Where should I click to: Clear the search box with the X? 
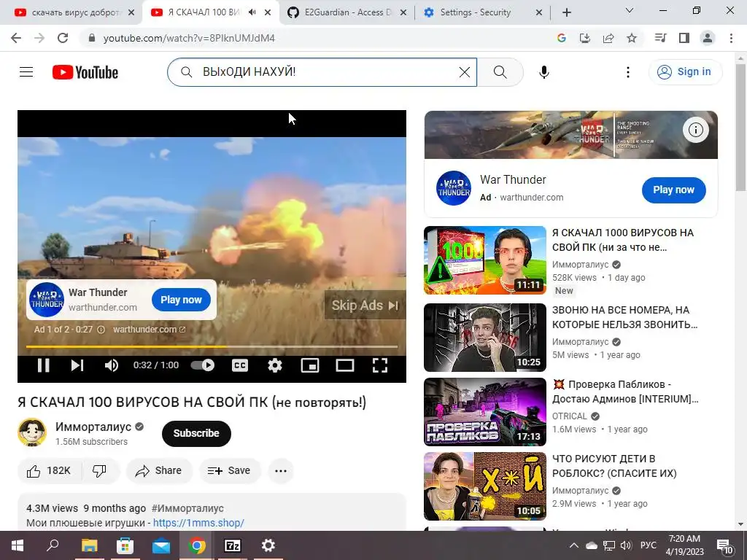tap(465, 72)
